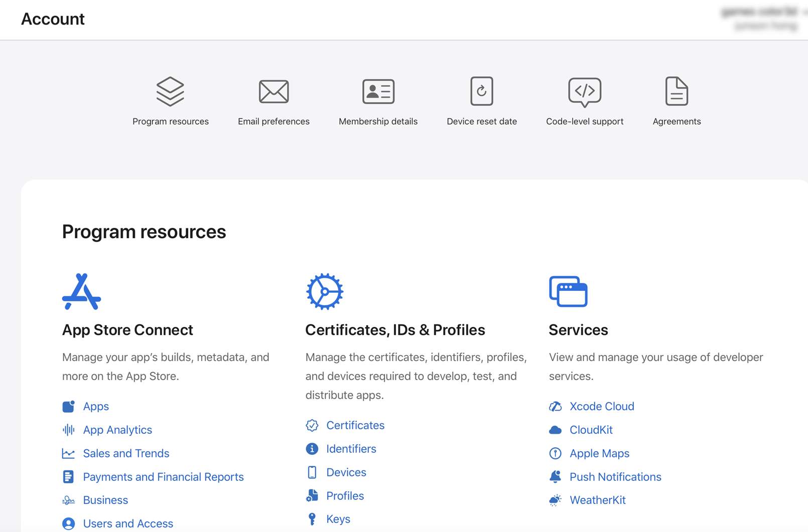Switch to Code-level support label
Screen dimensions: 808x532
pos(585,121)
